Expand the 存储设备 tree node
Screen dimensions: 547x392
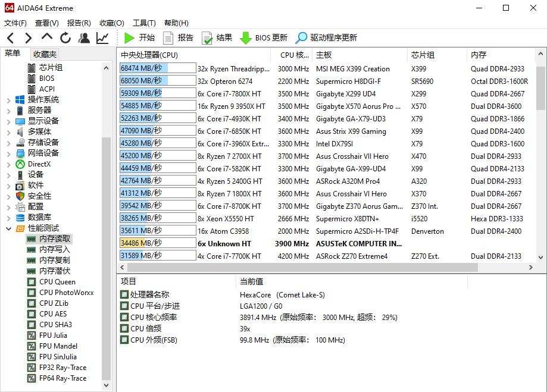coord(8,143)
